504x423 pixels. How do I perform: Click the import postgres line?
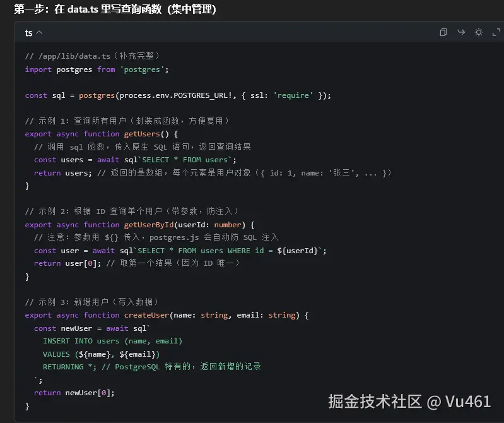(x=97, y=69)
